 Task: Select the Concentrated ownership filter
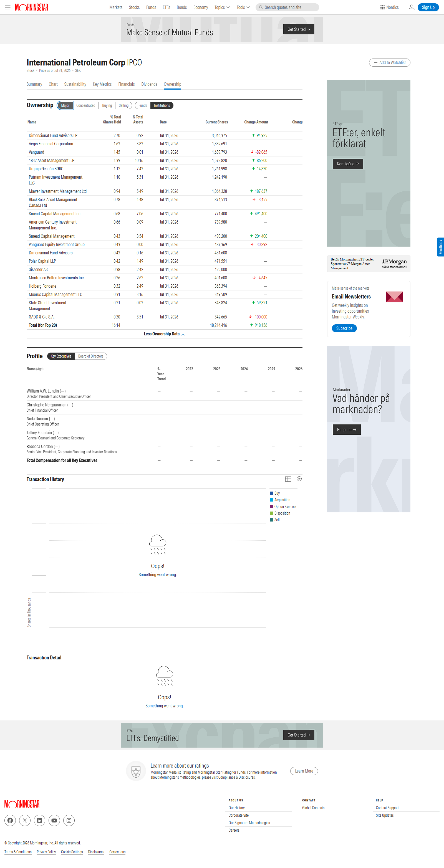coord(86,105)
